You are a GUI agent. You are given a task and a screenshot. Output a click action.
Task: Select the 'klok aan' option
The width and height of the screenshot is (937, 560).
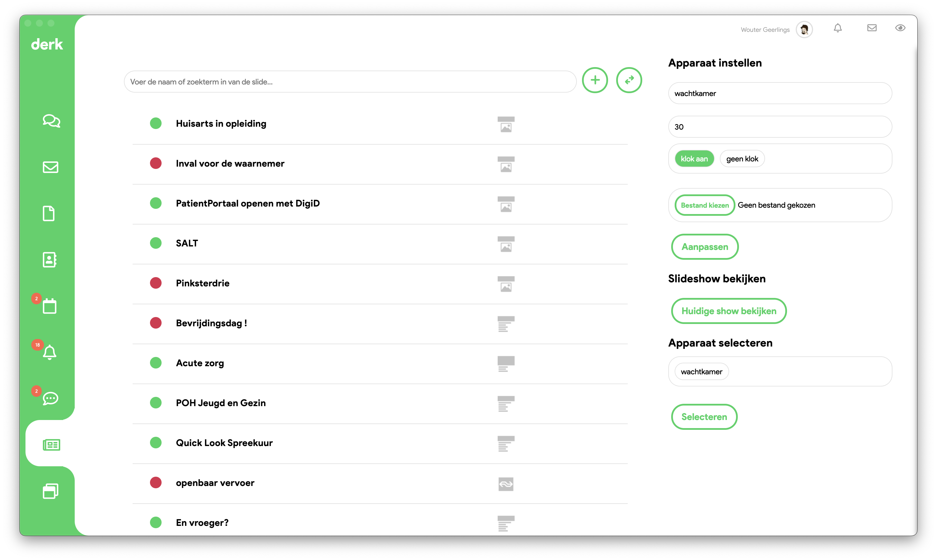point(694,159)
